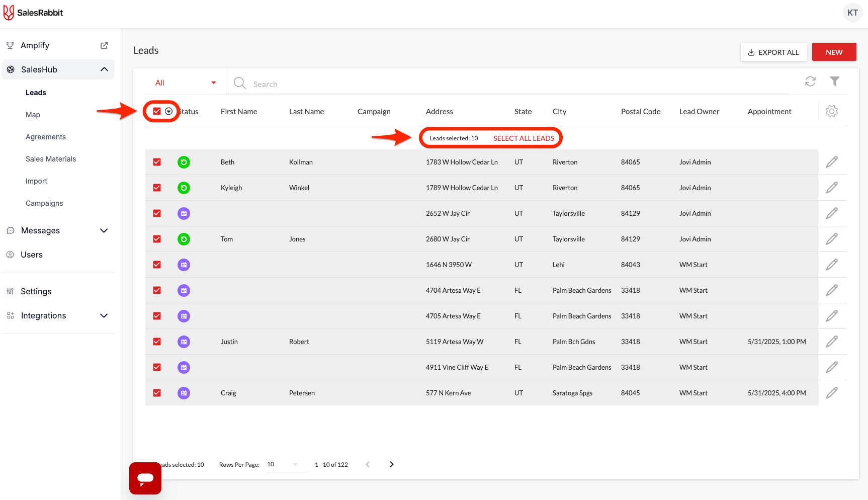This screenshot has height=500, width=868.
Task: Expand the Integrations section
Action: (104, 315)
